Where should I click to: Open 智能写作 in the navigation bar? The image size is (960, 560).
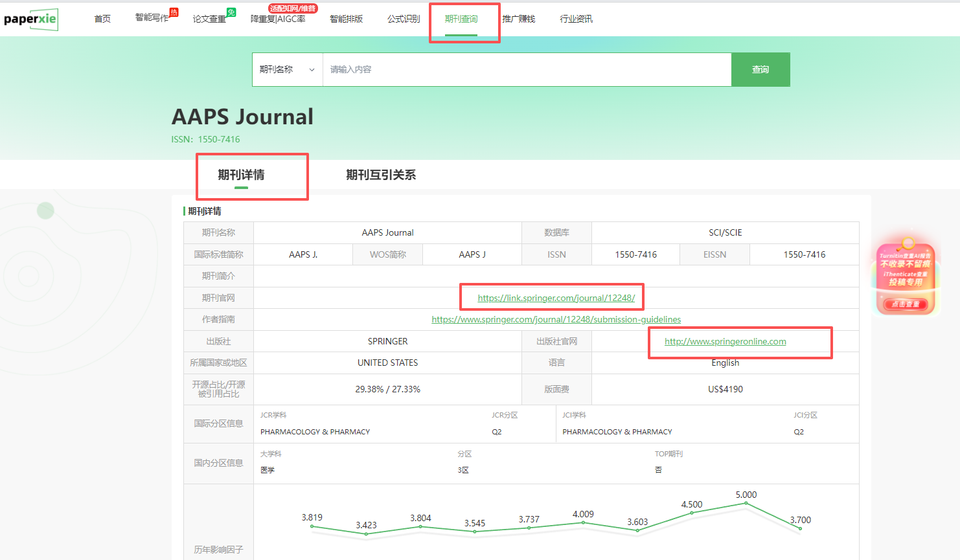click(152, 18)
